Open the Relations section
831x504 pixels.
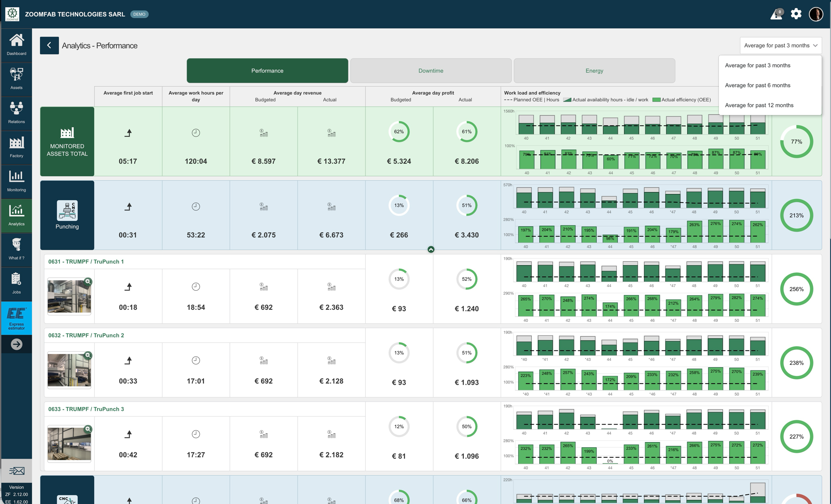pos(16,112)
